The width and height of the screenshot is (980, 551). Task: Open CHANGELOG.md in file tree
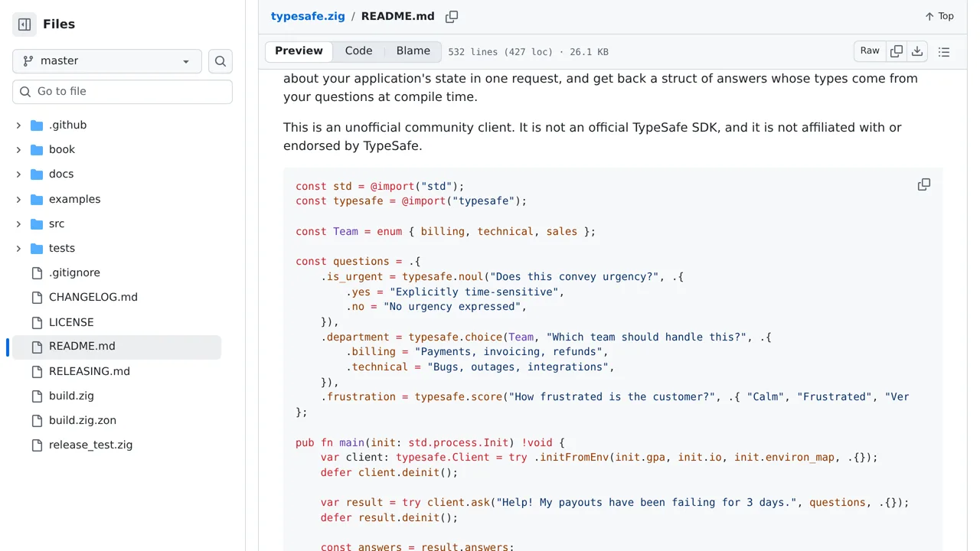(x=93, y=297)
